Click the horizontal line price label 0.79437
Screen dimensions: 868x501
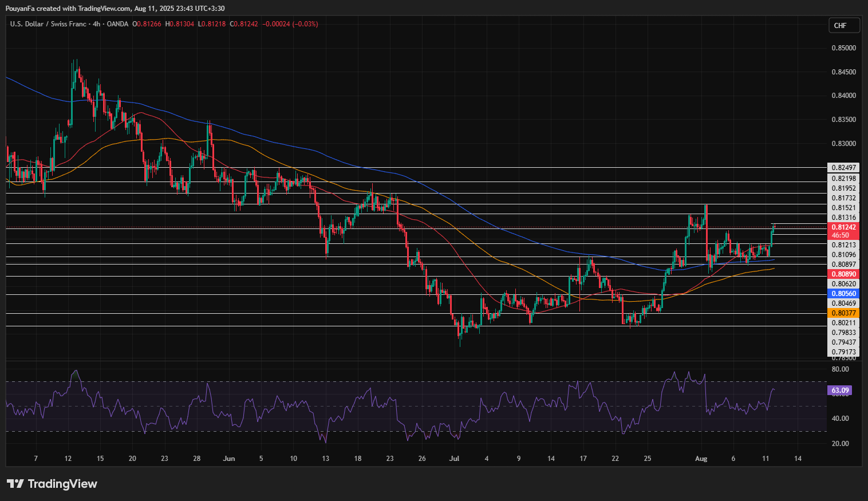[x=843, y=342]
